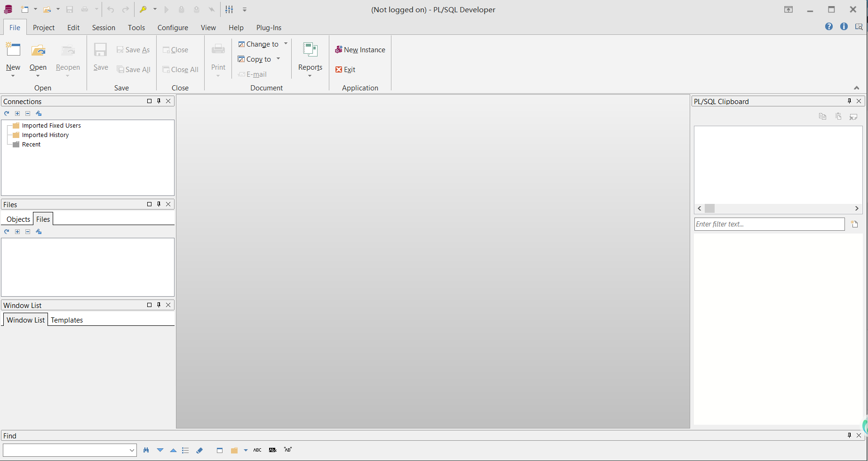This screenshot has height=461, width=868.
Task: Click the Clipboard filter text field
Action: pos(770,224)
